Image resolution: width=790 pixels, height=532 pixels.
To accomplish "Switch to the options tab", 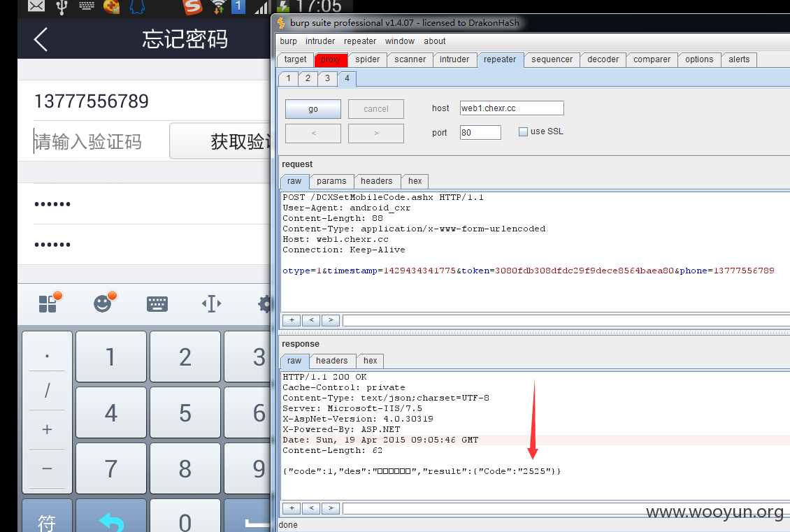I will coord(699,59).
